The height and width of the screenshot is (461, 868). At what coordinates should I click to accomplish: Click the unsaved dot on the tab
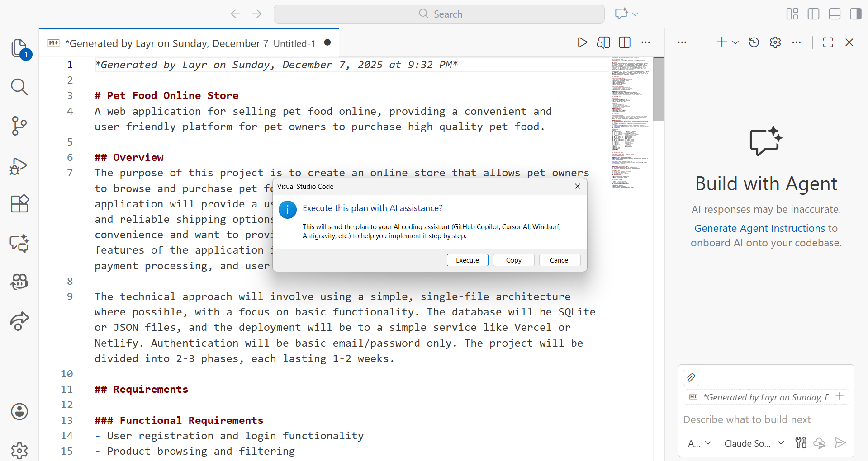[x=327, y=42]
